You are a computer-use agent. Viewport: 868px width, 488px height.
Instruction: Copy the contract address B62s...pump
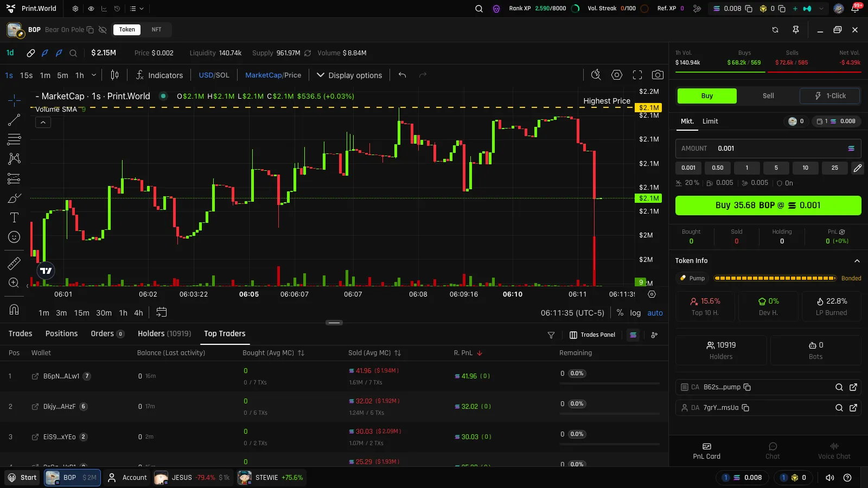(747, 387)
